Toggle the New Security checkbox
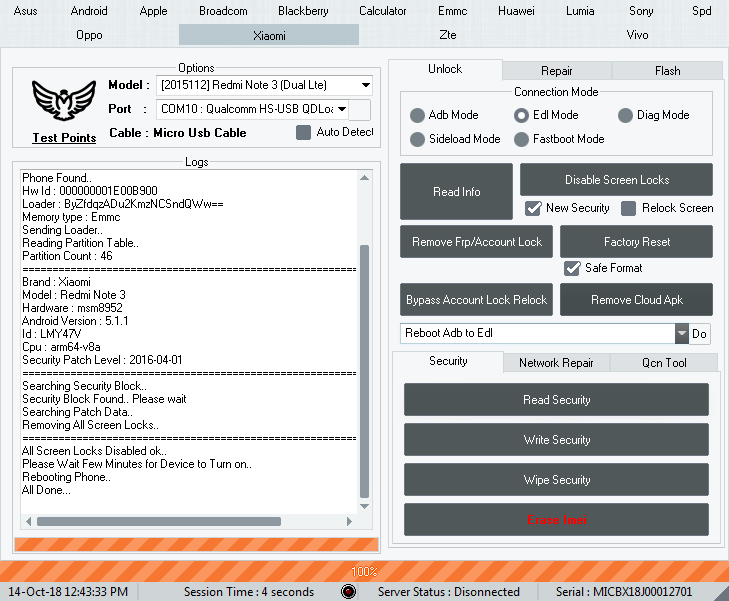Screen dimensions: 729x601 pos(533,208)
